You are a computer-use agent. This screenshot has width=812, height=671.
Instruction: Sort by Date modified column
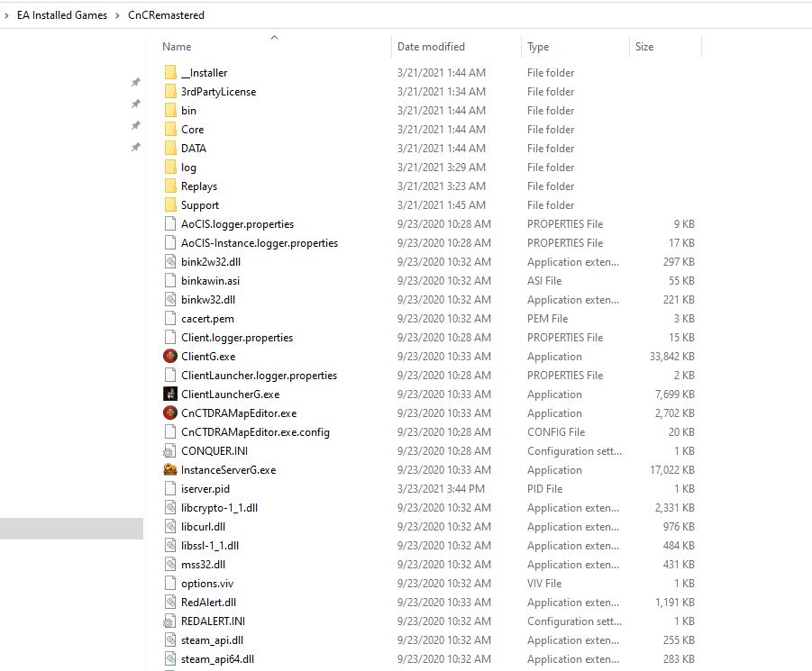[431, 47]
